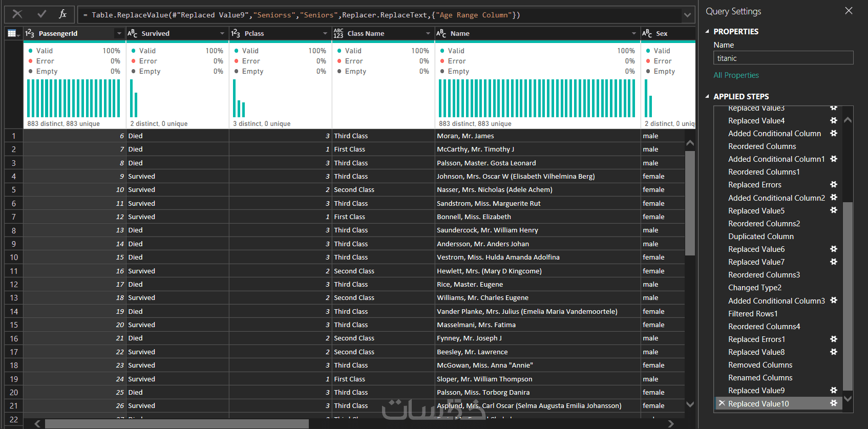Select row number 1 header
This screenshot has width=868, height=429.
click(x=14, y=136)
